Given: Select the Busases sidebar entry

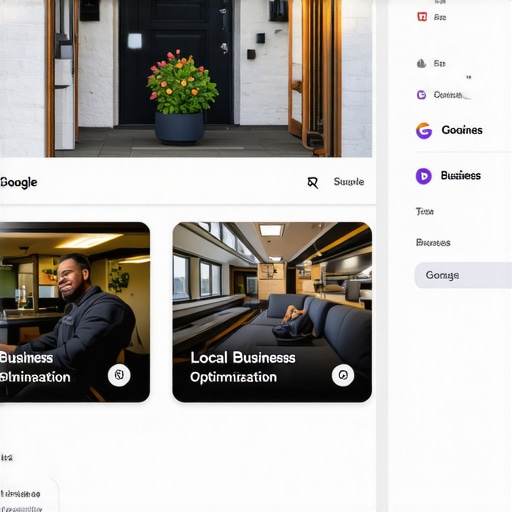Looking at the screenshot, I should coord(433,243).
